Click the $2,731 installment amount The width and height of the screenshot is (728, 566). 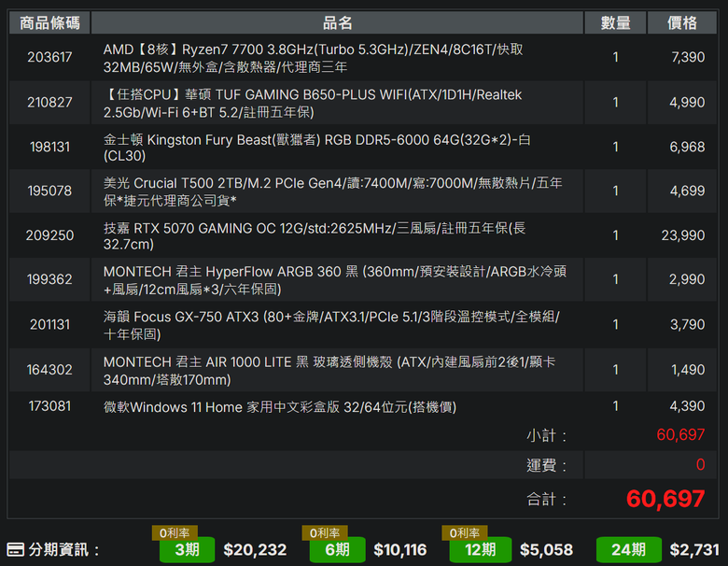pyautogui.click(x=694, y=550)
